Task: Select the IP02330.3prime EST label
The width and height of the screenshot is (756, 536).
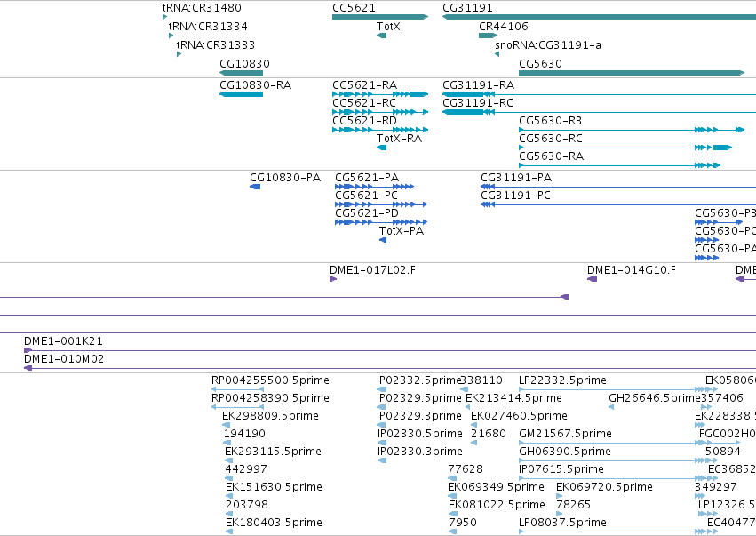Action: pyautogui.click(x=420, y=452)
